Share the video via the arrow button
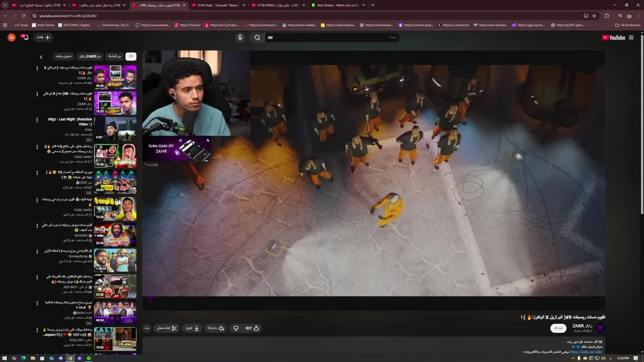This screenshot has height=362, width=644. pos(216,328)
